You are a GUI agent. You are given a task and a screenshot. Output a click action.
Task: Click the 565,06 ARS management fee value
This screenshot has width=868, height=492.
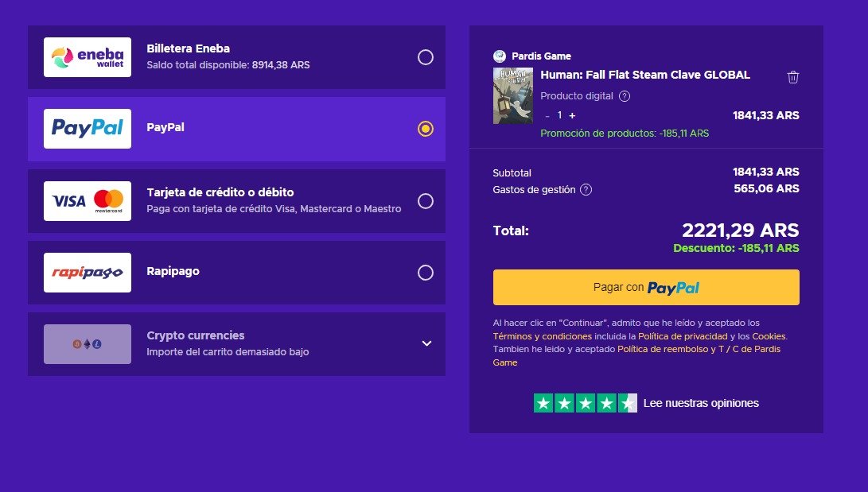766,188
